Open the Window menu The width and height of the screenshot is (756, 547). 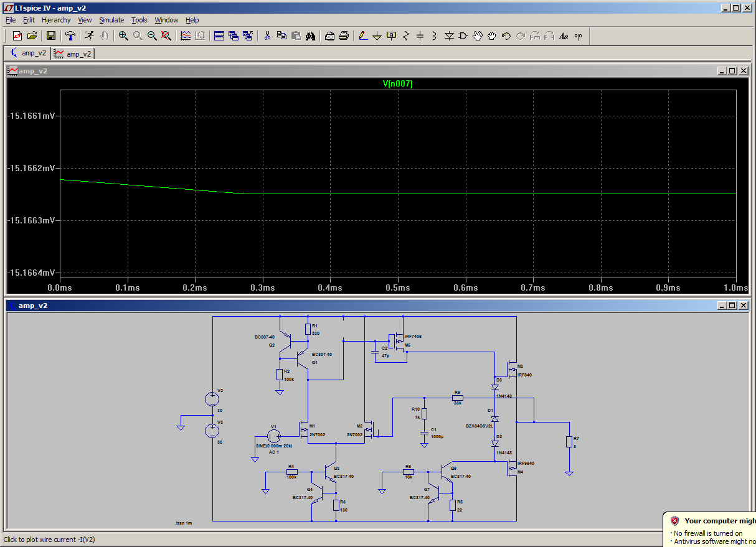[166, 20]
